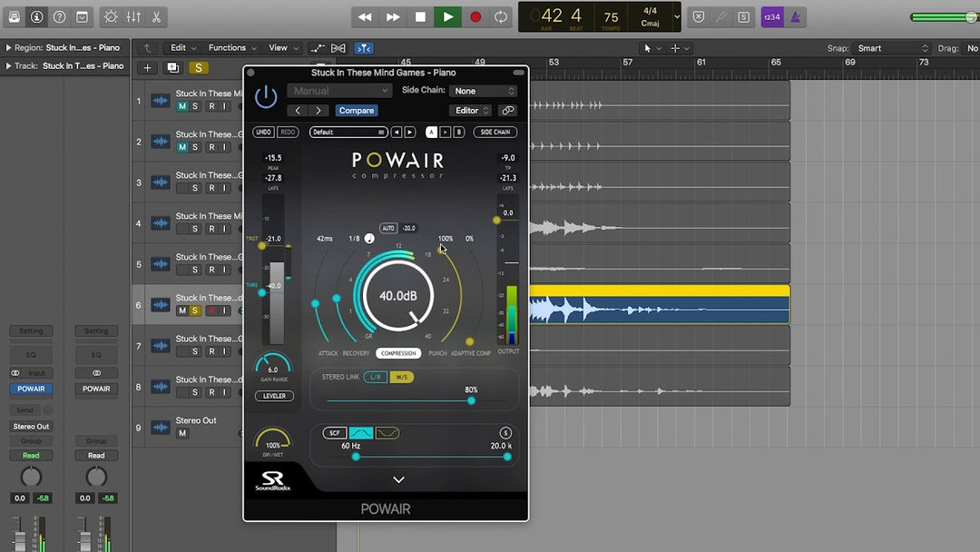Select the L/R stereo link mode

(376, 377)
